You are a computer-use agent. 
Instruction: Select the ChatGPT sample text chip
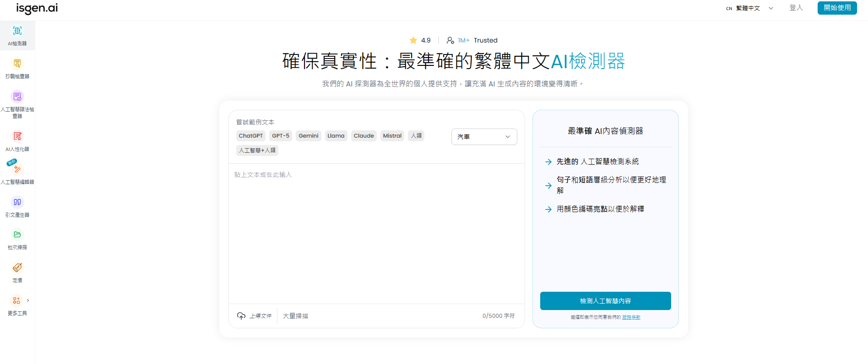(x=251, y=136)
